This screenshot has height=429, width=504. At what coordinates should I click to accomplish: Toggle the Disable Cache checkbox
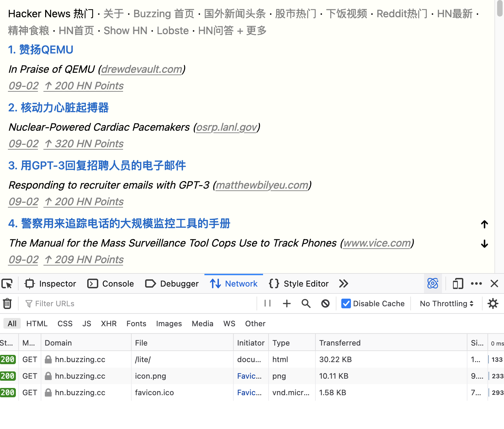tap(346, 303)
